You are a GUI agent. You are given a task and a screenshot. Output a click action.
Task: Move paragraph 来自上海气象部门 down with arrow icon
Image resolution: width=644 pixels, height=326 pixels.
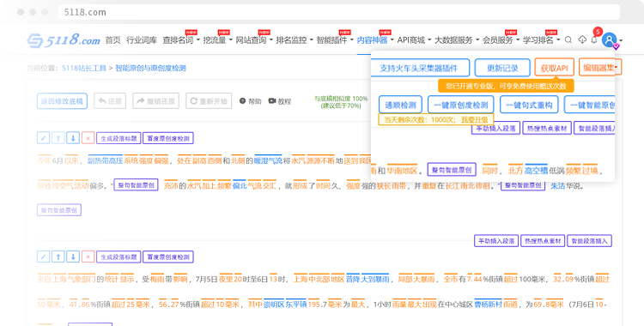73,257
